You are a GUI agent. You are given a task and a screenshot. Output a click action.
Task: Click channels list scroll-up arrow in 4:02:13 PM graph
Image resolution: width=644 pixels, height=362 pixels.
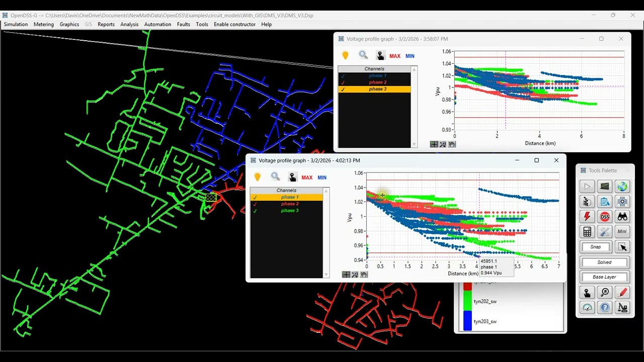pos(326,191)
